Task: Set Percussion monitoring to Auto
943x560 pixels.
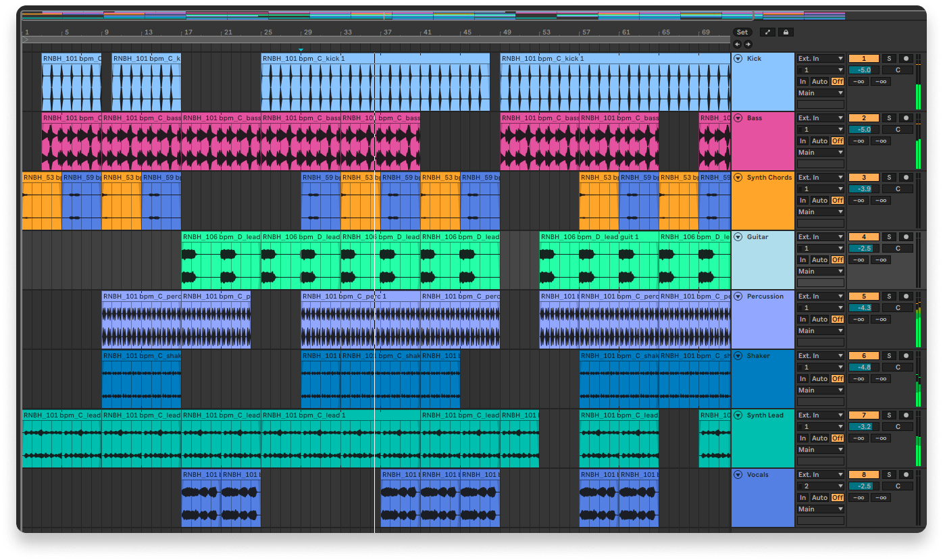Action: click(x=819, y=320)
